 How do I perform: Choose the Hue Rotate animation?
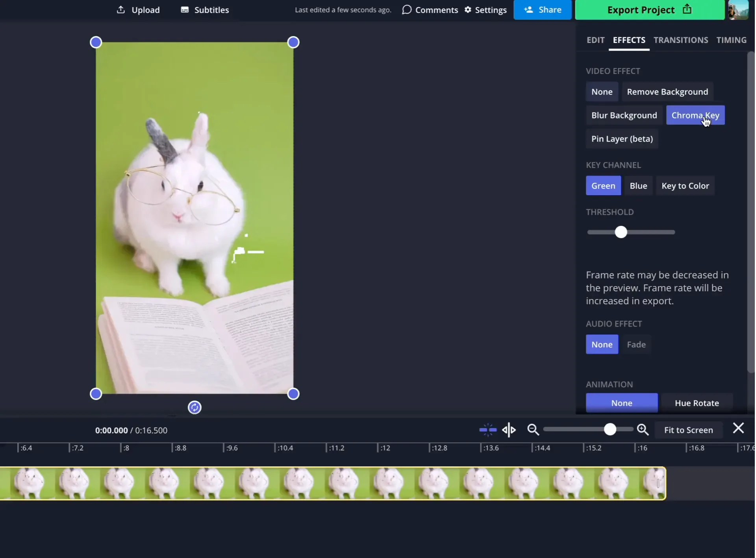[697, 403]
